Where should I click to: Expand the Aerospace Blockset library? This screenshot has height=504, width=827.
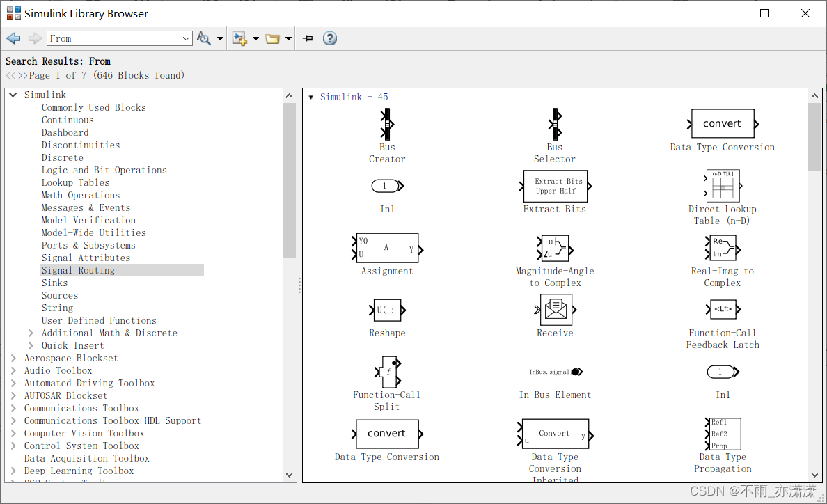pos(13,358)
